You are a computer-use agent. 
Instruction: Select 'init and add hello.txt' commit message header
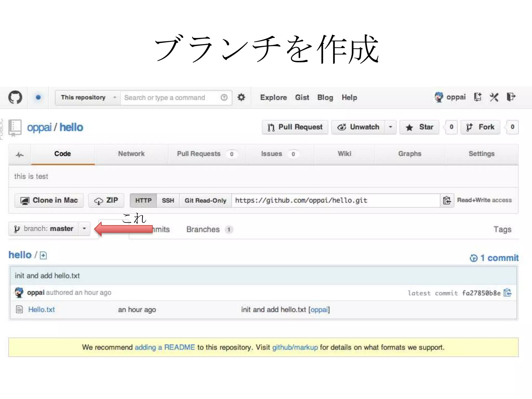point(47,276)
